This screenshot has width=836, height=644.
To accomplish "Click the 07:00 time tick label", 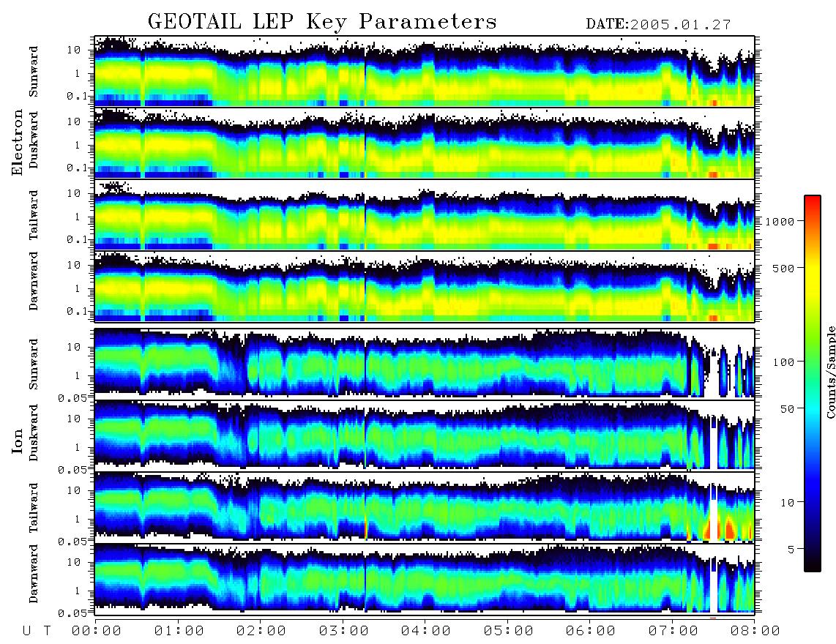I will (673, 631).
